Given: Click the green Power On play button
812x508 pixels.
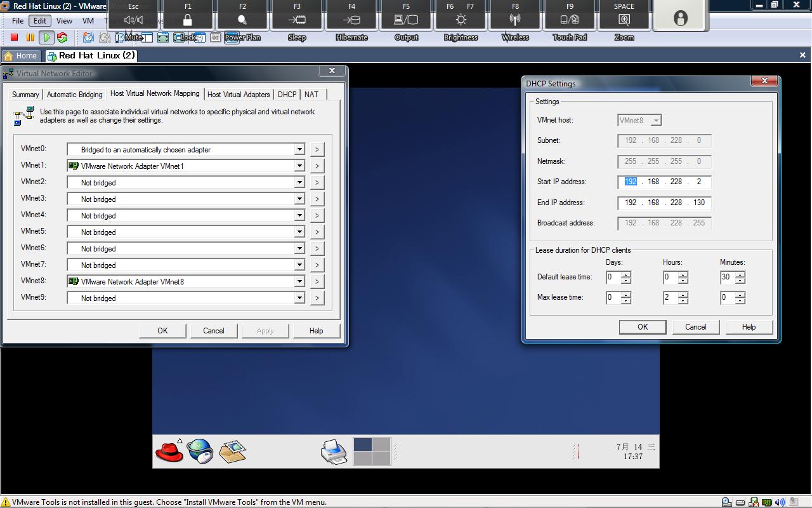Looking at the screenshot, I should [x=46, y=37].
